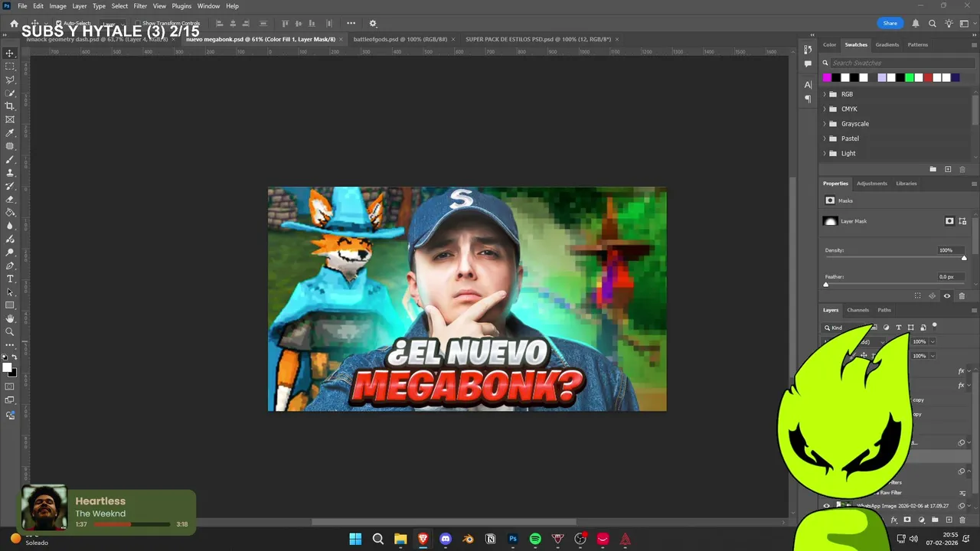Select the Brush tool
This screenshot has width=980, height=551.
[x=10, y=159]
